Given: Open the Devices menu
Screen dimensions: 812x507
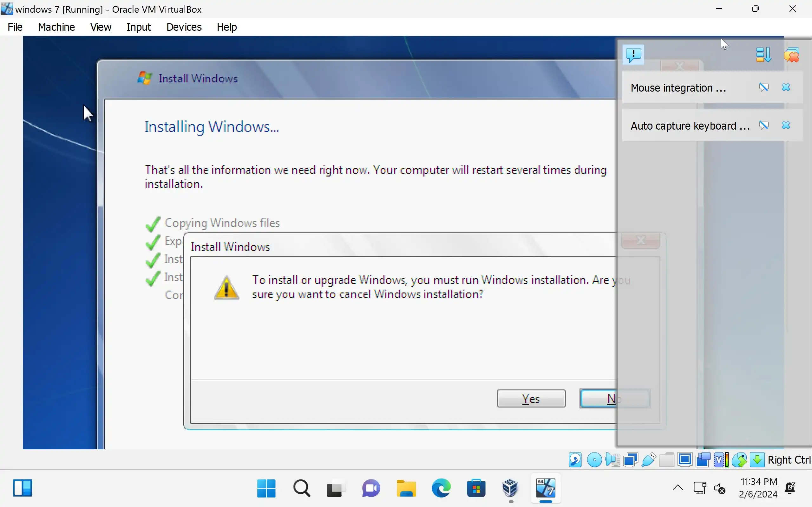Looking at the screenshot, I should (x=184, y=27).
